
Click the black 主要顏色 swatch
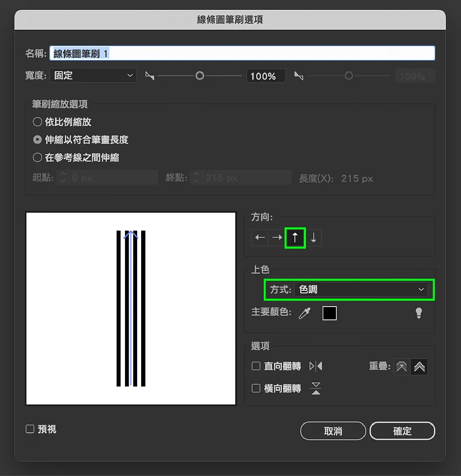coord(330,313)
